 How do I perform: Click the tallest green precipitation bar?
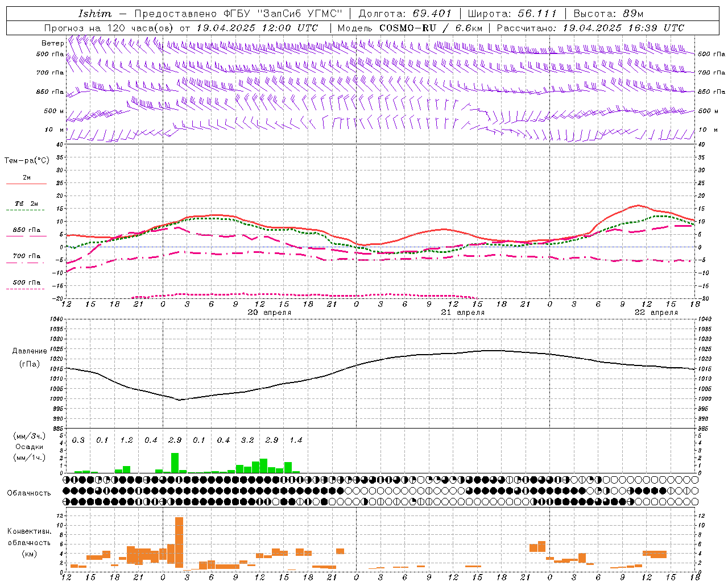(x=175, y=463)
